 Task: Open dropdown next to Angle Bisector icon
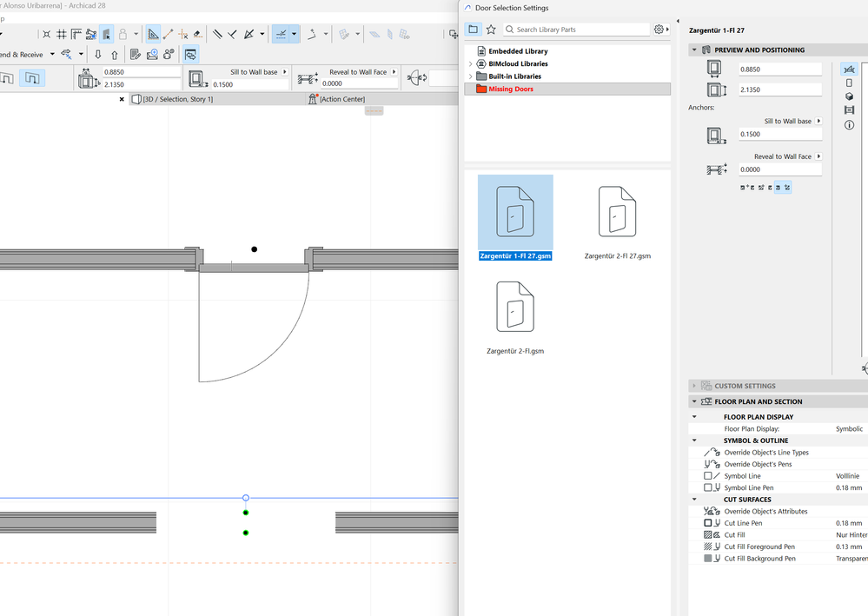coord(262,34)
